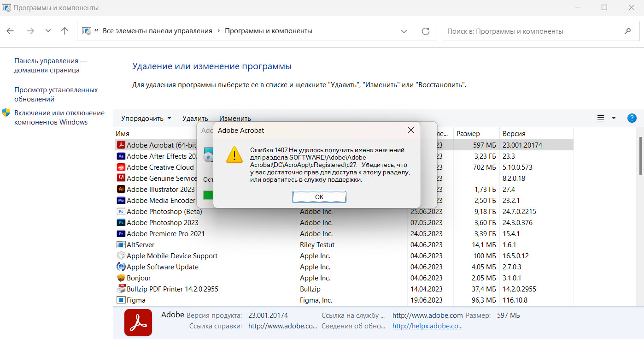Open the help question mark icon
Image resolution: width=644 pixels, height=339 pixels.
tap(632, 118)
